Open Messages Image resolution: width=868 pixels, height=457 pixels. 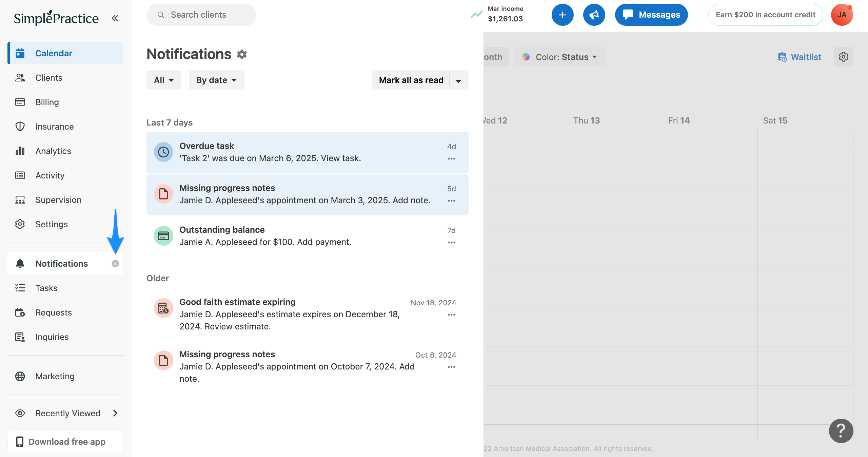click(x=651, y=15)
